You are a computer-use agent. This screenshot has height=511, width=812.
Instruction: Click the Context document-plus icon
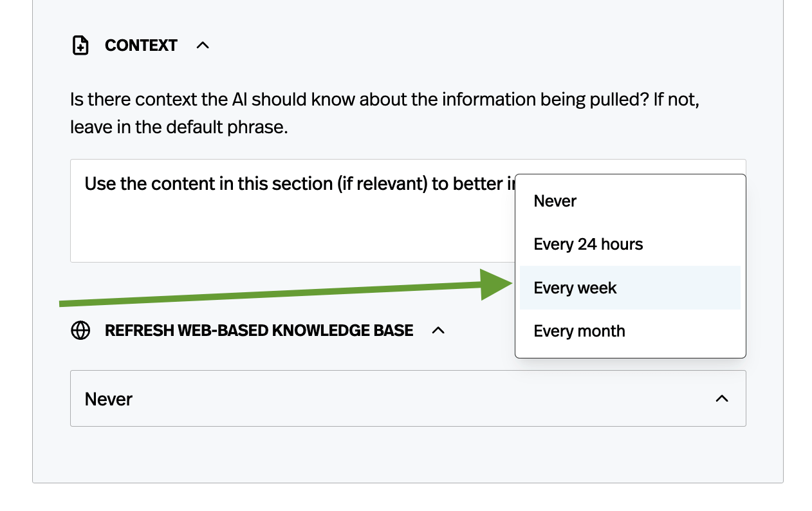tap(80, 46)
